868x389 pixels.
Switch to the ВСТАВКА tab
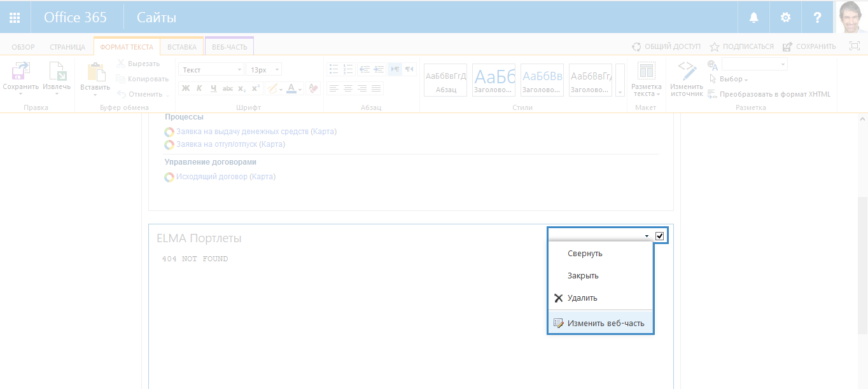[x=182, y=46]
